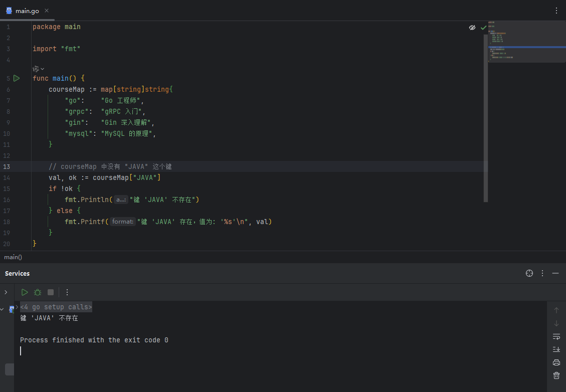Expand the Services tree with the side chevron

coord(6,292)
